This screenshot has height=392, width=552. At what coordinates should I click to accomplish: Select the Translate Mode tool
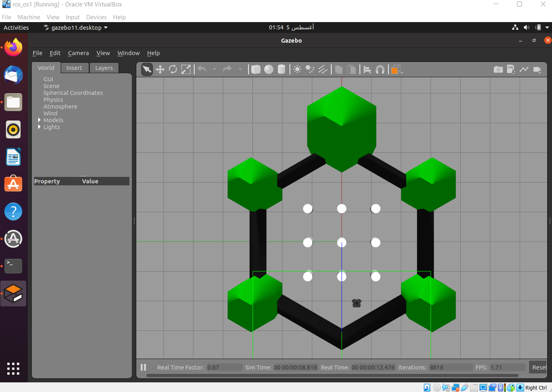click(160, 69)
